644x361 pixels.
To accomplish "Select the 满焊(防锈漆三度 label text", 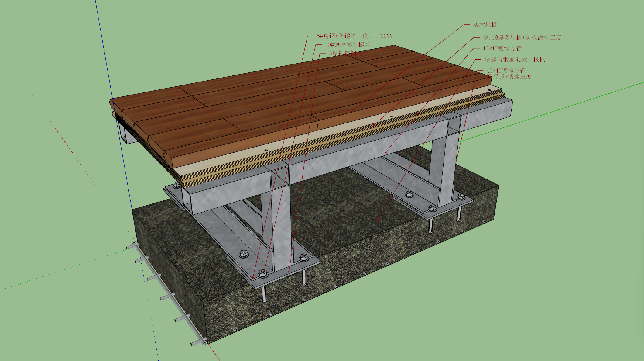I will (x=509, y=77).
